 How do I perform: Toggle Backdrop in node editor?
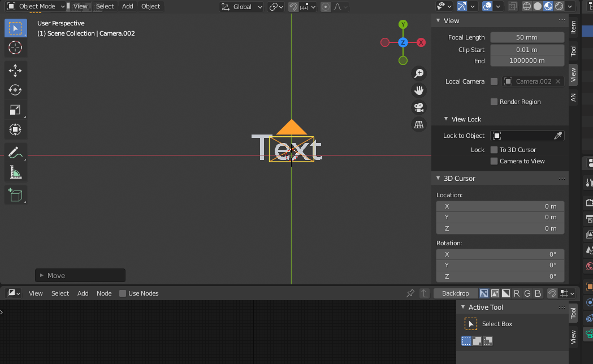pyautogui.click(x=455, y=293)
